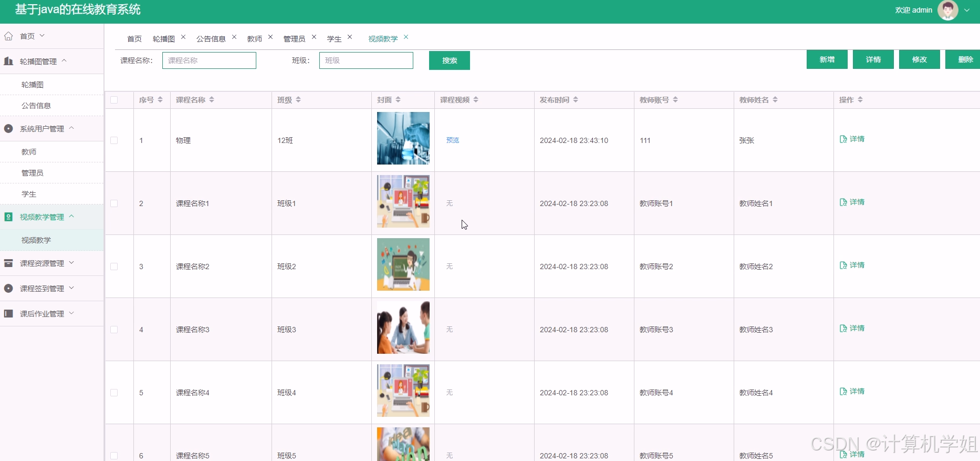Screen dimensions: 980x461
Task: Open 详情 for 物理 row
Action: click(x=852, y=139)
